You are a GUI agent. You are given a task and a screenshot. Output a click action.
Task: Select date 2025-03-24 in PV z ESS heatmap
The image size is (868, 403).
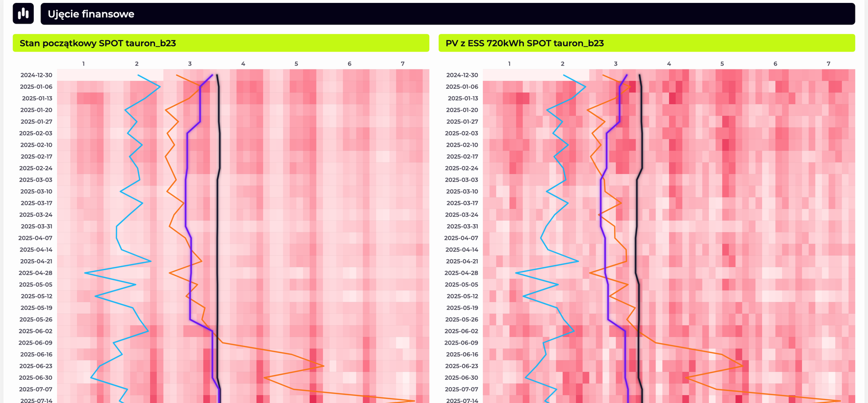coord(461,215)
